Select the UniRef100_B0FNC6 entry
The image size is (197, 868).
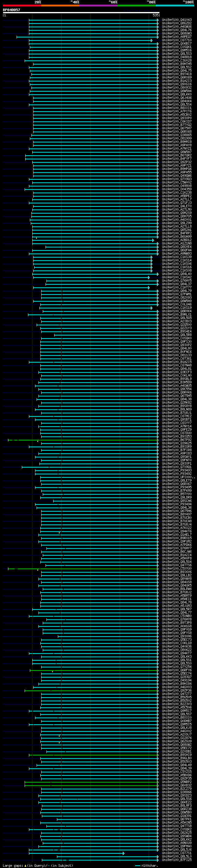coord(177,352)
